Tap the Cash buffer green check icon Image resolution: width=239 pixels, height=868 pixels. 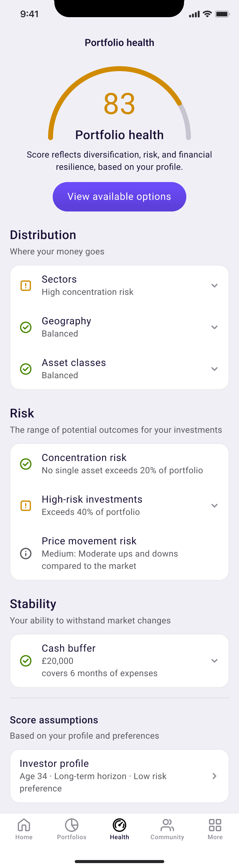coord(26,661)
